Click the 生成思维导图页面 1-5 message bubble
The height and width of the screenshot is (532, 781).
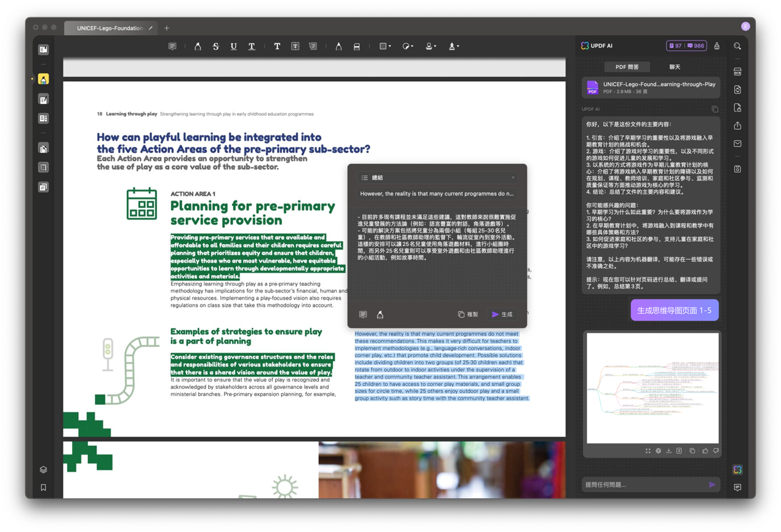click(675, 311)
